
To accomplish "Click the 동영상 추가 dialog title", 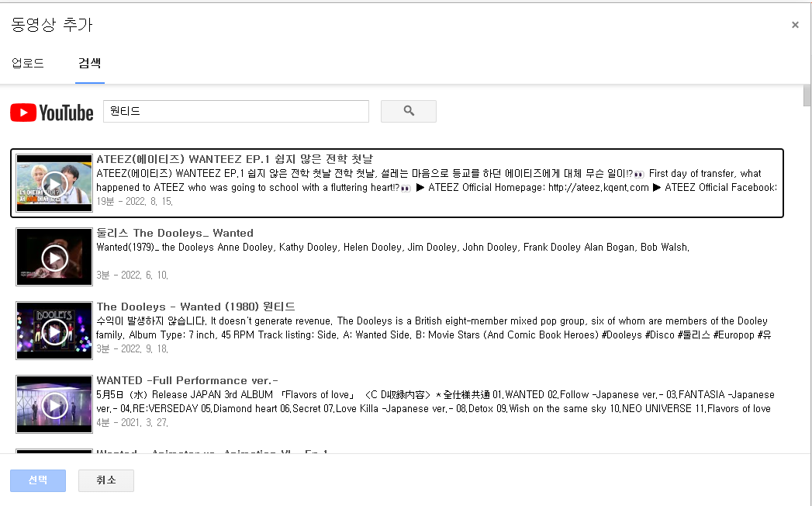I will point(52,25).
